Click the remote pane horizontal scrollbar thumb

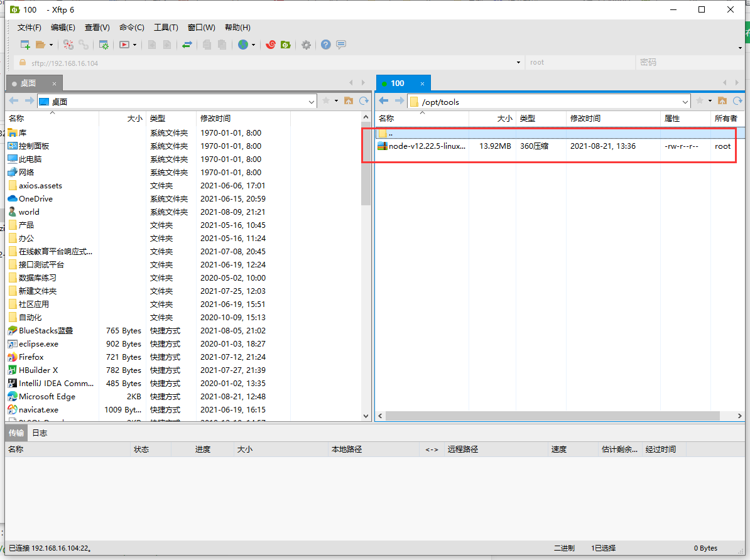553,416
